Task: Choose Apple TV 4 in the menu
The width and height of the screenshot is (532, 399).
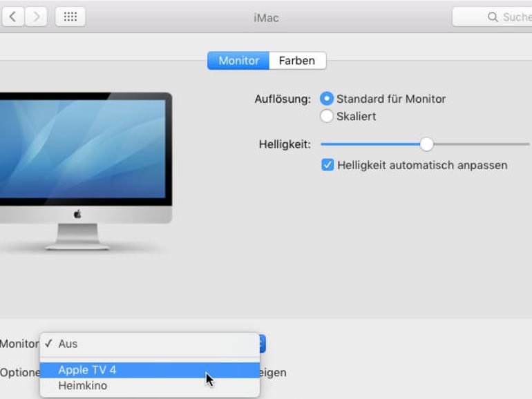Action: click(150, 370)
